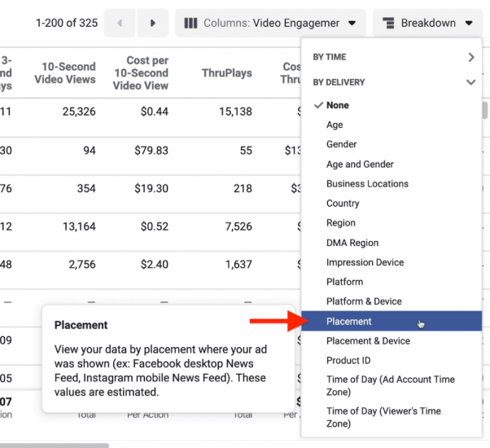Choose Country breakdown
The height and width of the screenshot is (448, 490).
(343, 203)
